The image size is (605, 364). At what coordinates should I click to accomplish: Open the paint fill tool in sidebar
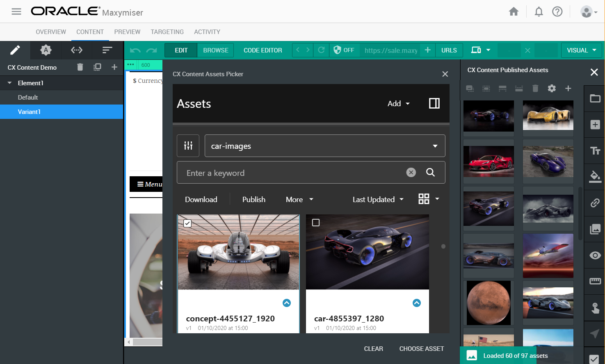(x=595, y=177)
